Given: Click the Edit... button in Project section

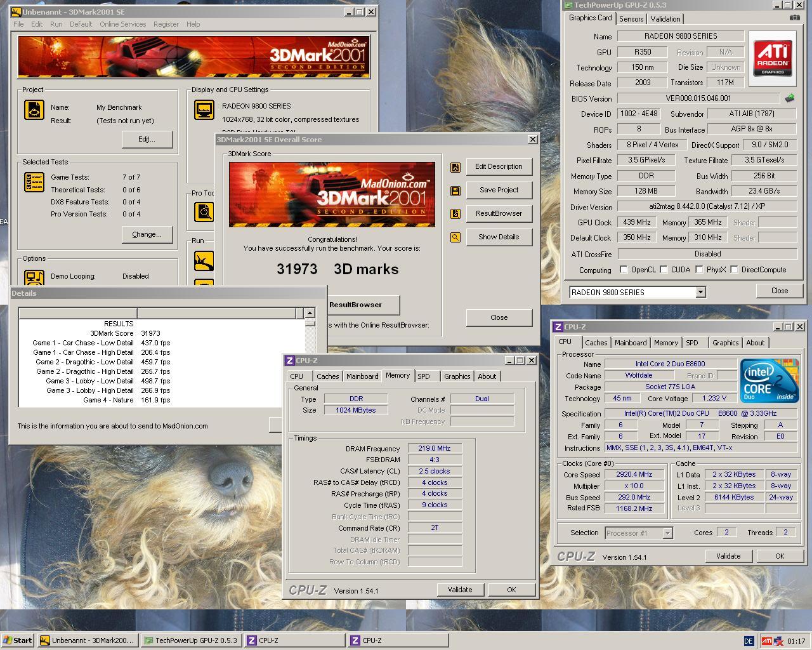Looking at the screenshot, I should click(147, 139).
